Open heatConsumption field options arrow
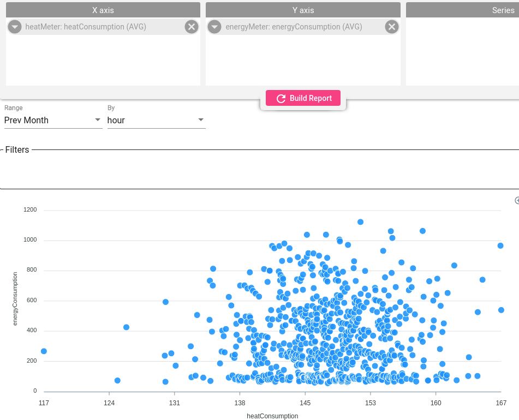This screenshot has height=420, width=519. coord(15,27)
